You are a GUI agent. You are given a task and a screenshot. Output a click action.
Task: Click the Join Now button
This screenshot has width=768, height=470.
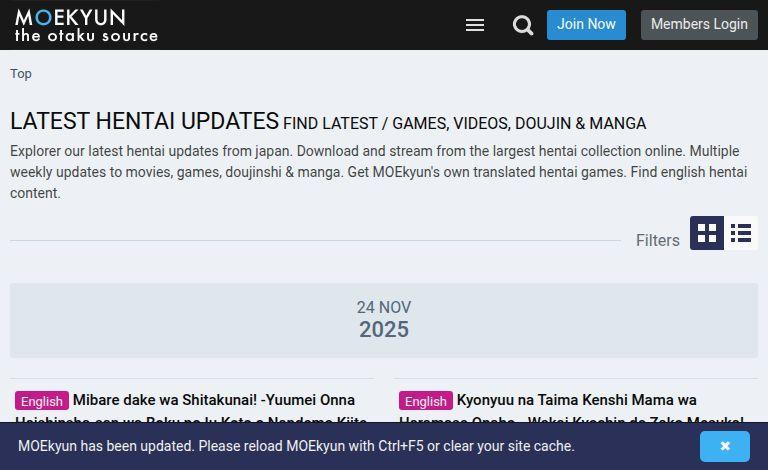pyautogui.click(x=586, y=24)
